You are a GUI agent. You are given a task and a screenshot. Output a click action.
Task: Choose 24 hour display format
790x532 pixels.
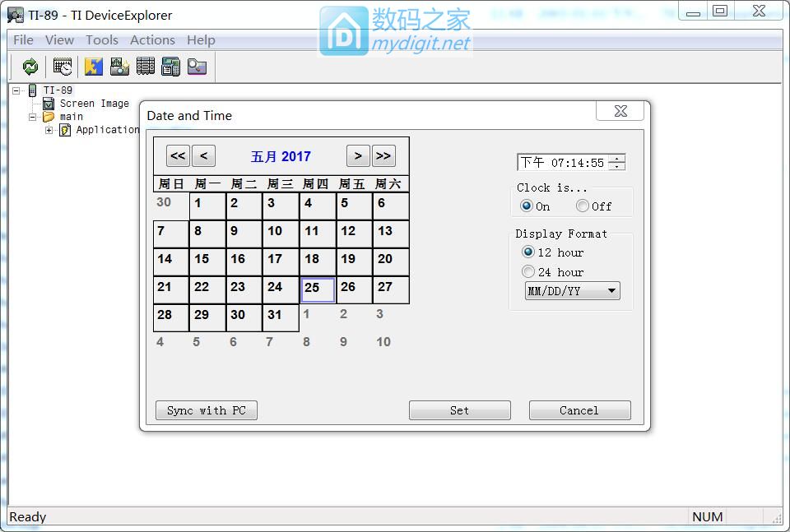click(x=528, y=272)
